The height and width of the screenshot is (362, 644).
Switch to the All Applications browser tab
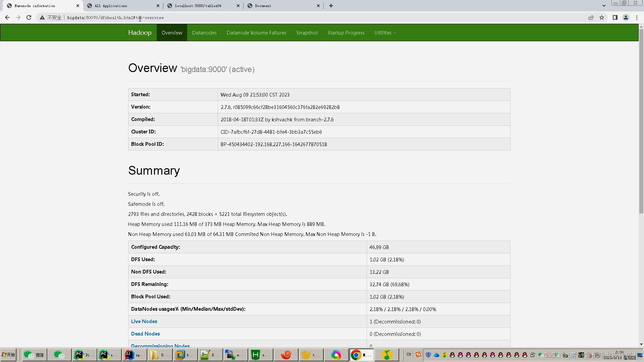pyautogui.click(x=111, y=6)
